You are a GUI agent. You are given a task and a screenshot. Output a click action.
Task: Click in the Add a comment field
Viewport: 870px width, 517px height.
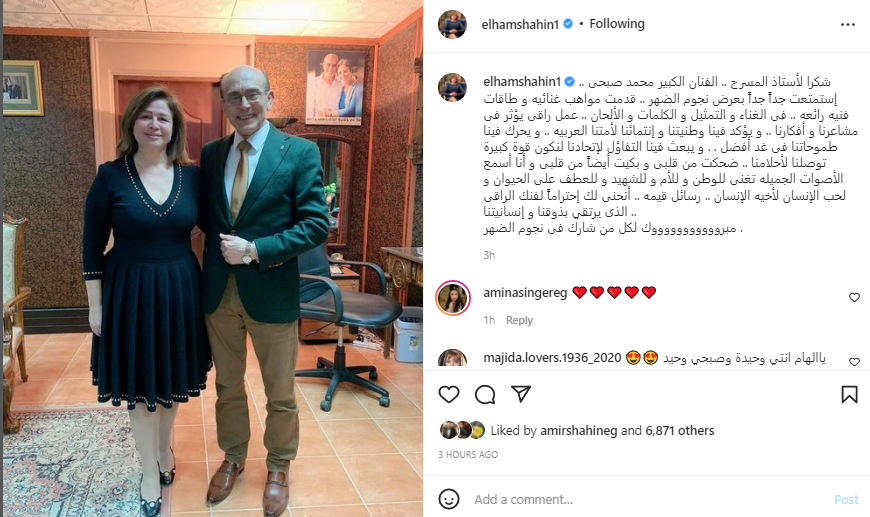(649, 499)
